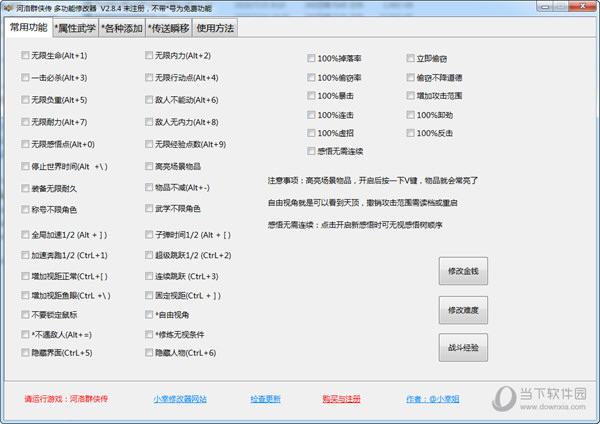Open the 小幸修改器网站 link

[x=180, y=399]
